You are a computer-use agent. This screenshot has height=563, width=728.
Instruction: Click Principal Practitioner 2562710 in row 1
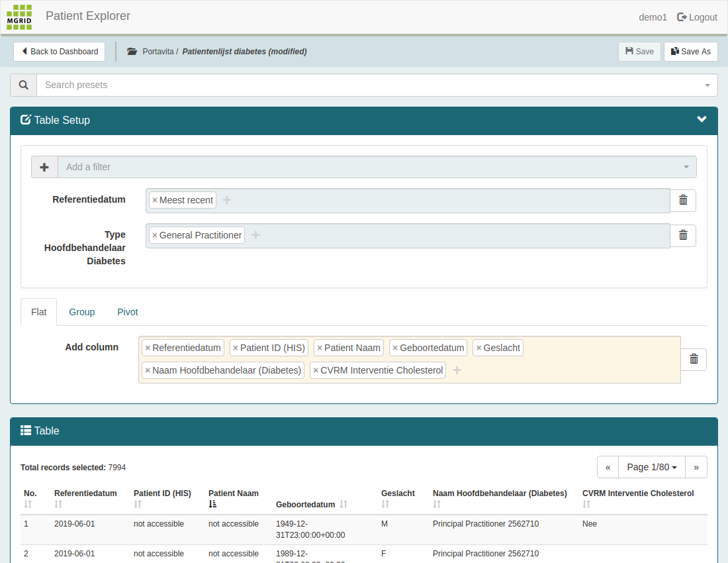point(486,524)
